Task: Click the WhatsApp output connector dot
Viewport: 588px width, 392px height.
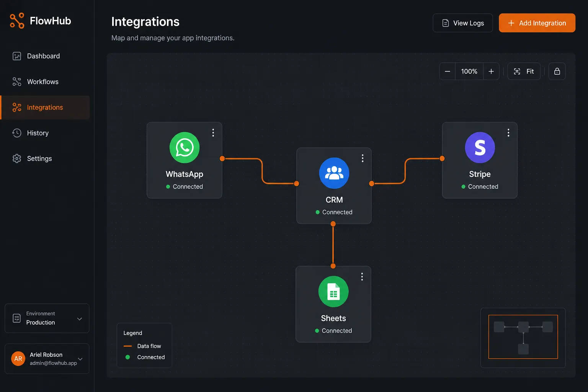Action: tap(222, 158)
